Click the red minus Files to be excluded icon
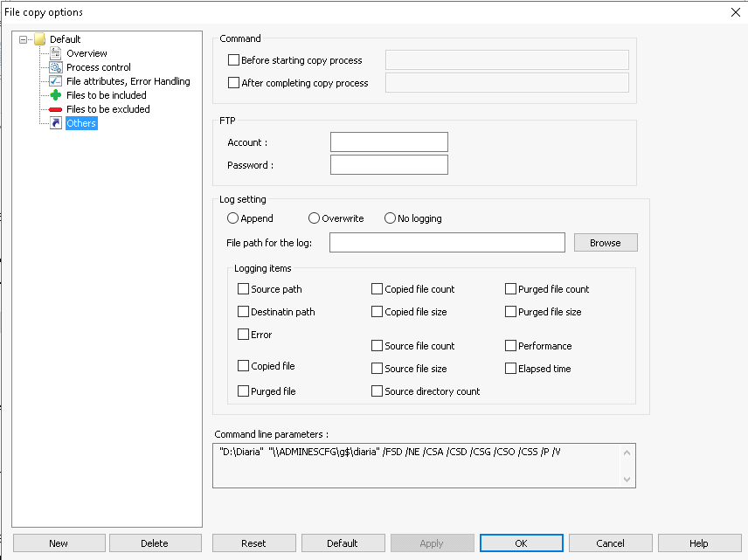 click(x=56, y=109)
